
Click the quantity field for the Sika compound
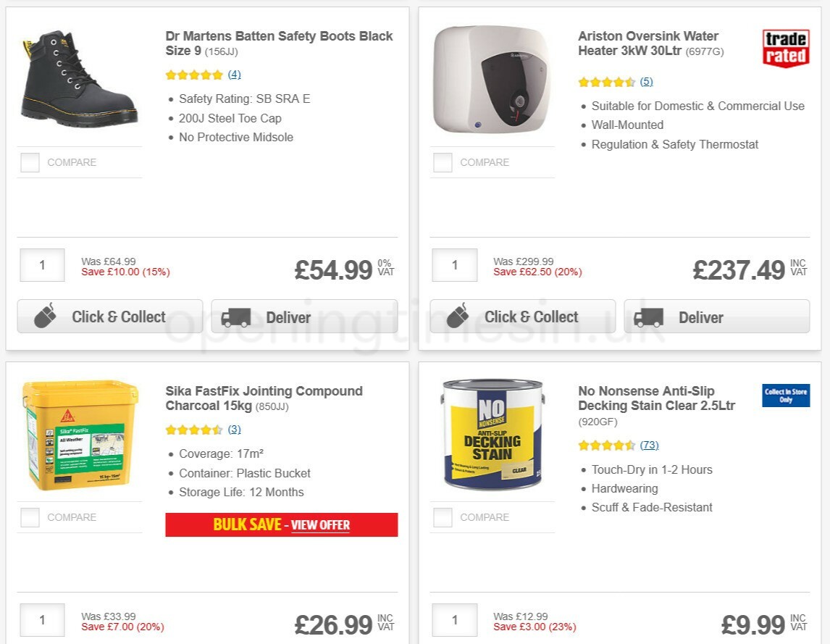coord(41,620)
